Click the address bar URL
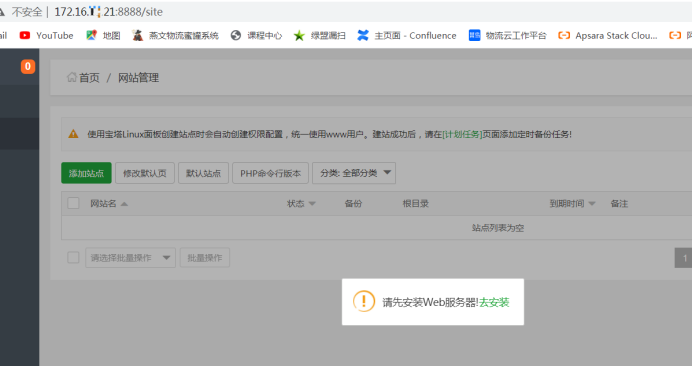 pos(109,12)
